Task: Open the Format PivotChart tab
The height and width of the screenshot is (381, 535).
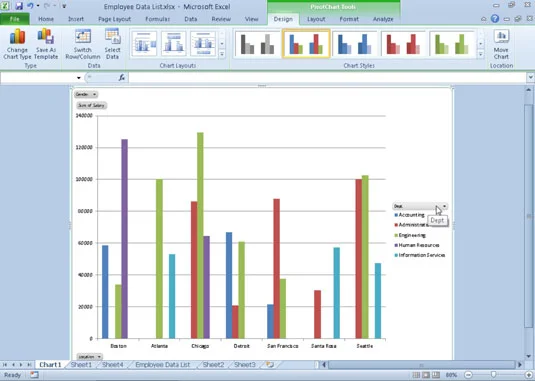Action: click(349, 19)
